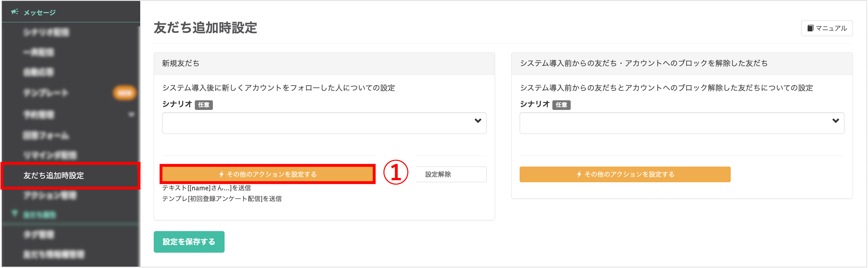Click その他のアクションを設定する in the right panel
Image resolution: width=868 pixels, height=268 pixels.
[x=625, y=174]
